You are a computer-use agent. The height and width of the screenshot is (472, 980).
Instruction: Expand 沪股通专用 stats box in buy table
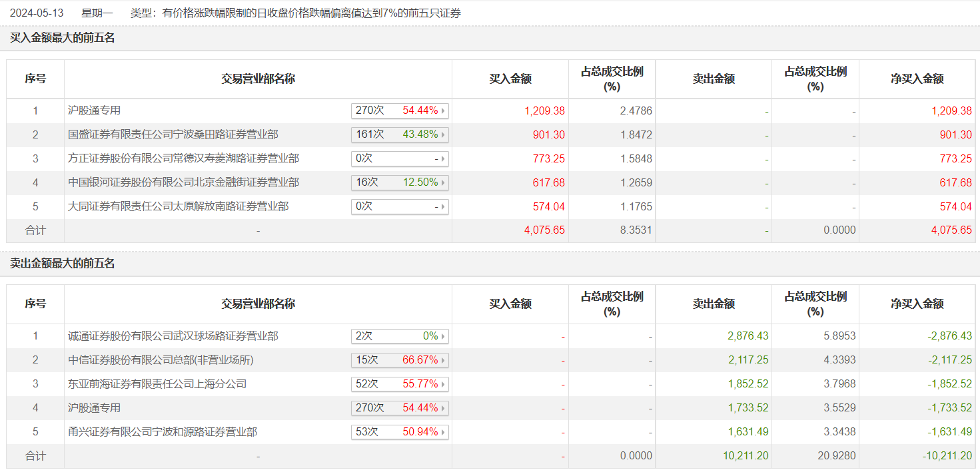click(400, 111)
